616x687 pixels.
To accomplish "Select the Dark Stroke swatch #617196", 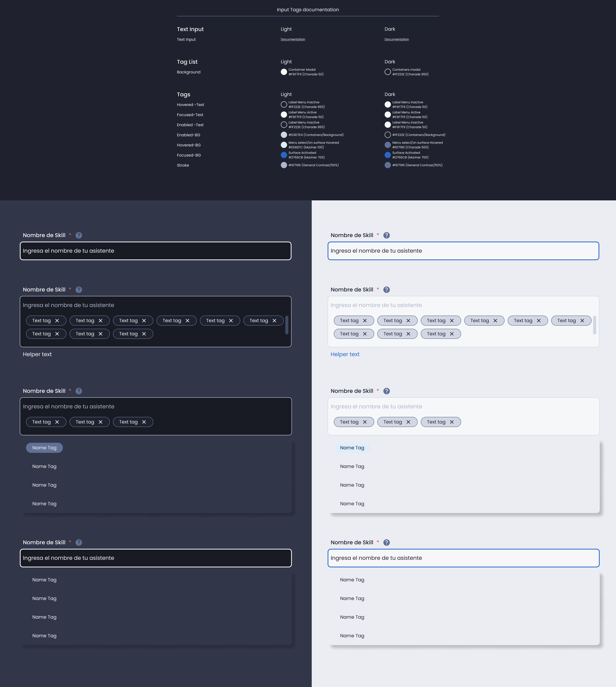I will 388,165.
